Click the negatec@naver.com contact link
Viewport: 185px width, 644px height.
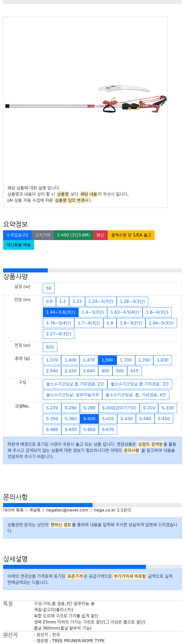pyautogui.click(x=67, y=510)
